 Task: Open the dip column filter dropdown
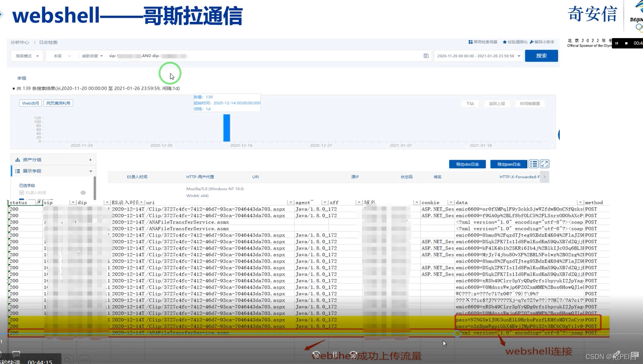[107, 202]
